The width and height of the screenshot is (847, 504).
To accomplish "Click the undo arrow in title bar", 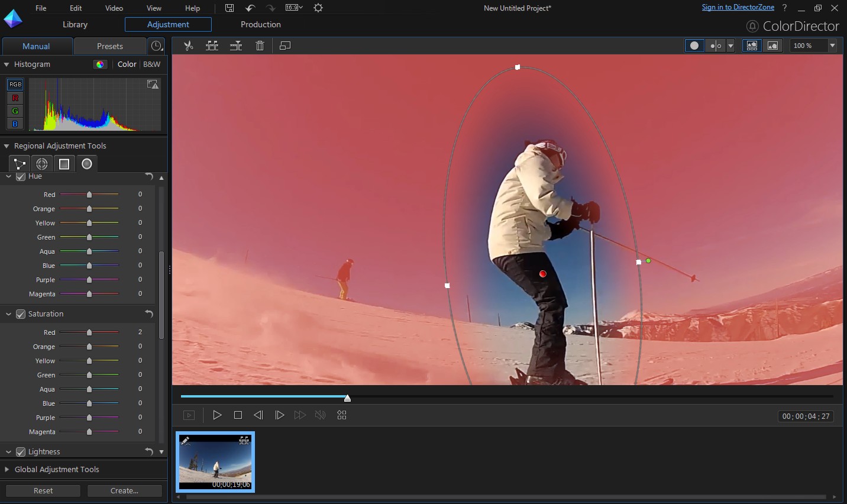I will [x=250, y=8].
